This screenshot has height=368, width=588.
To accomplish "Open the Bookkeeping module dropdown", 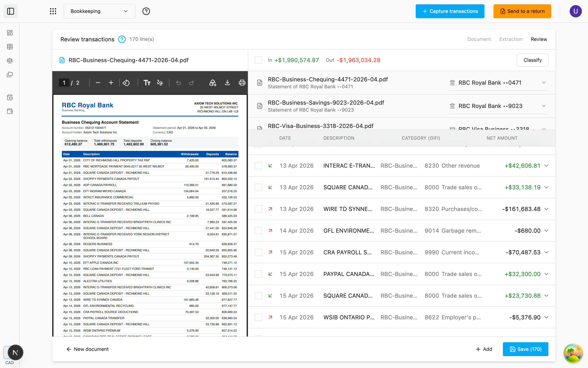I will click(99, 11).
